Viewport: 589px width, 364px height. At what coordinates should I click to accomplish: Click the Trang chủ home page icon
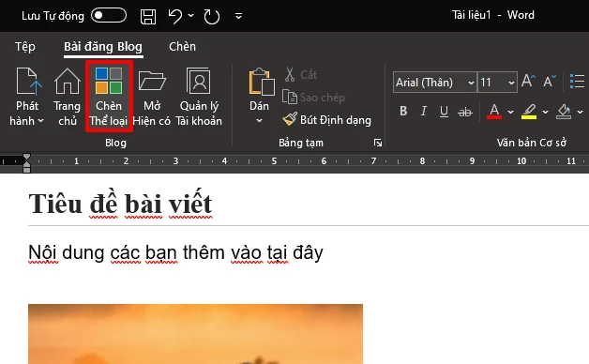click(68, 81)
